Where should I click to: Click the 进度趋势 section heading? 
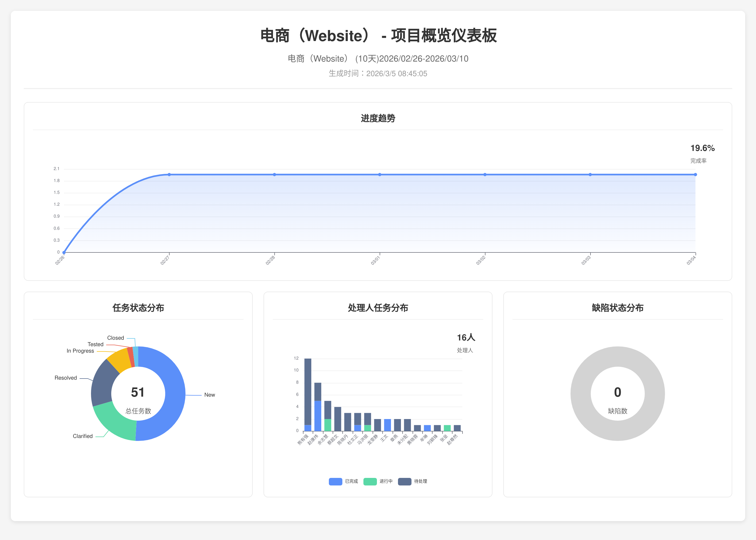point(378,118)
